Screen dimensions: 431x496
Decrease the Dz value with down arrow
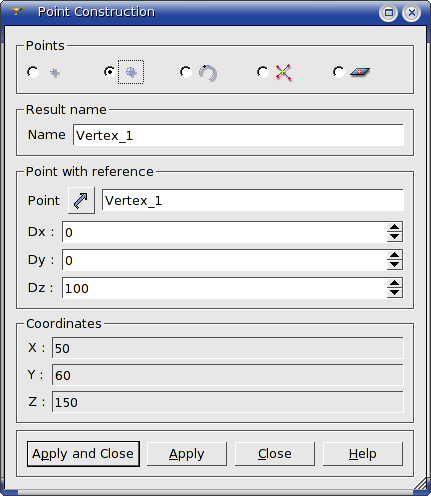pyautogui.click(x=395, y=293)
